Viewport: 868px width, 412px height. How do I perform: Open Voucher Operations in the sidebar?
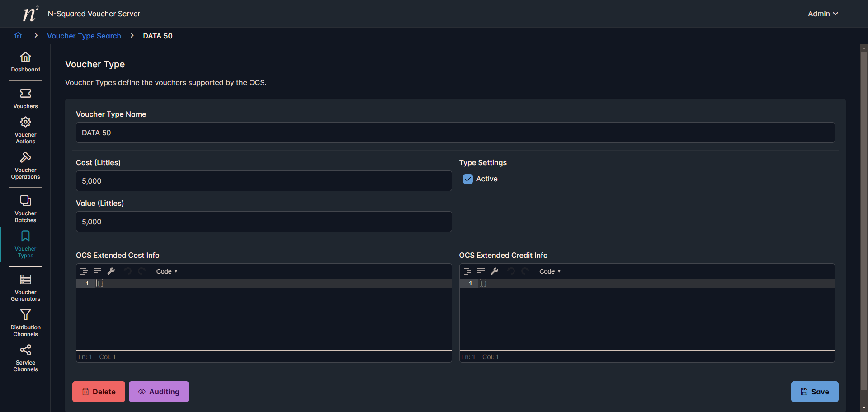click(25, 166)
